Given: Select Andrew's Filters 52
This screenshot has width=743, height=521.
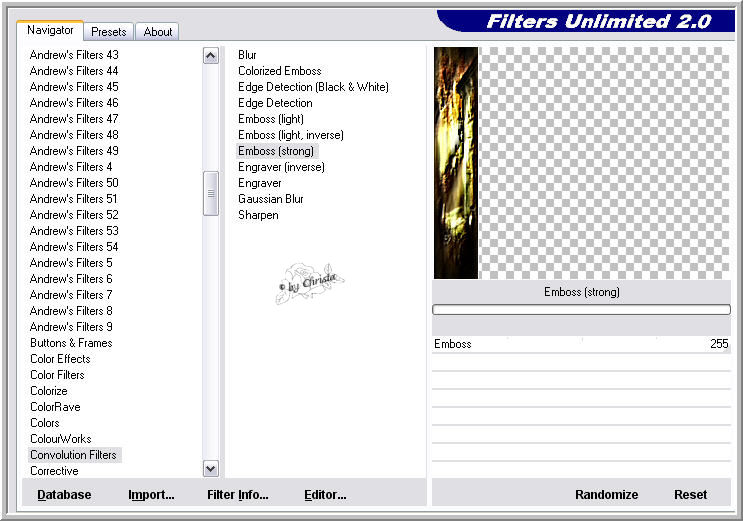Looking at the screenshot, I should point(74,215).
